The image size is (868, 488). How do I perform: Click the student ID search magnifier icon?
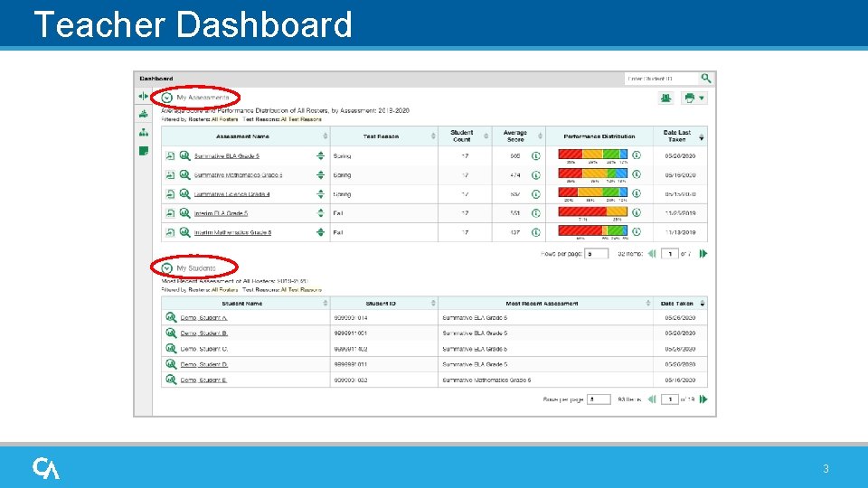tap(706, 79)
